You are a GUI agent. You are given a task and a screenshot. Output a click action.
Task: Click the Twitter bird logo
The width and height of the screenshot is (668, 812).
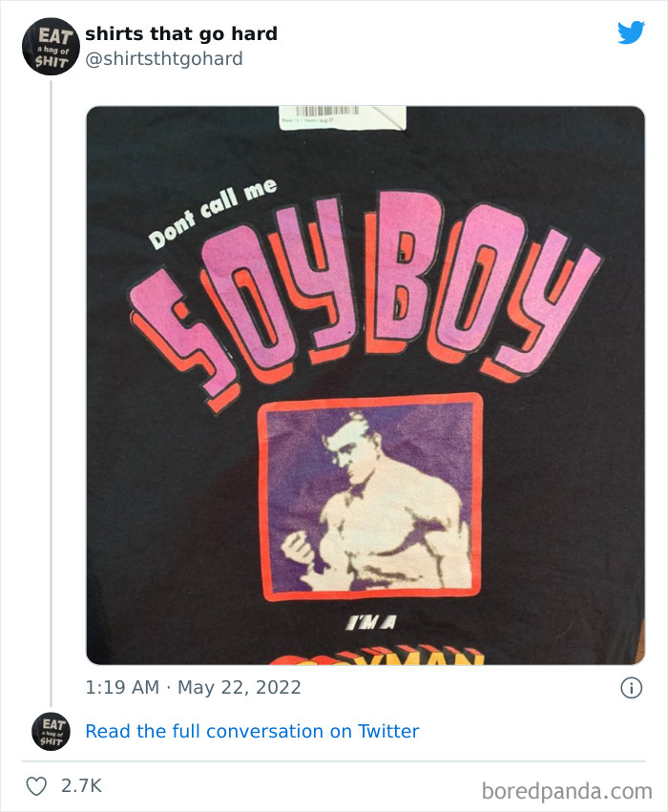631,32
